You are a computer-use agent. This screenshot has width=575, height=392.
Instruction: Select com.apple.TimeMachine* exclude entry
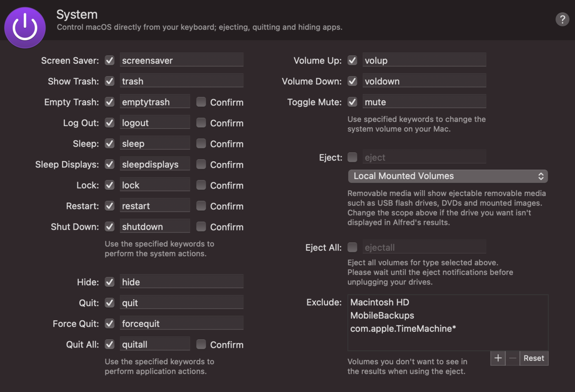[x=403, y=329]
